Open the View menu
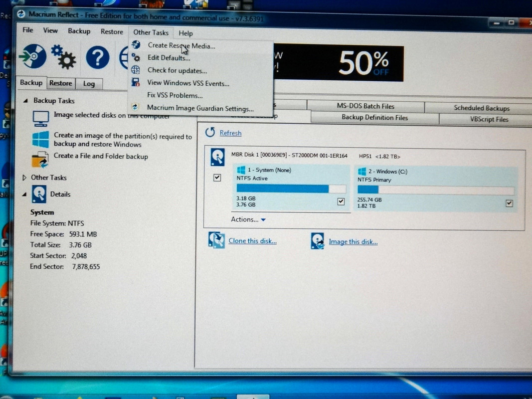532x399 pixels. (x=50, y=30)
